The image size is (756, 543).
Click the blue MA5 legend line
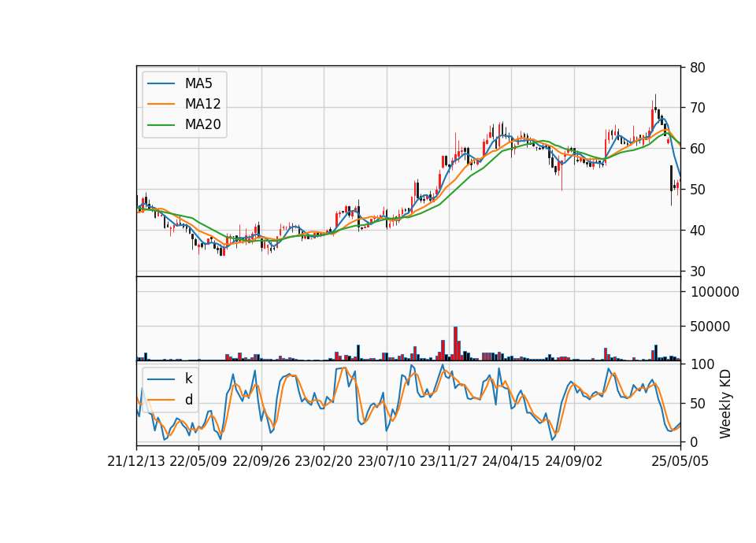(161, 83)
